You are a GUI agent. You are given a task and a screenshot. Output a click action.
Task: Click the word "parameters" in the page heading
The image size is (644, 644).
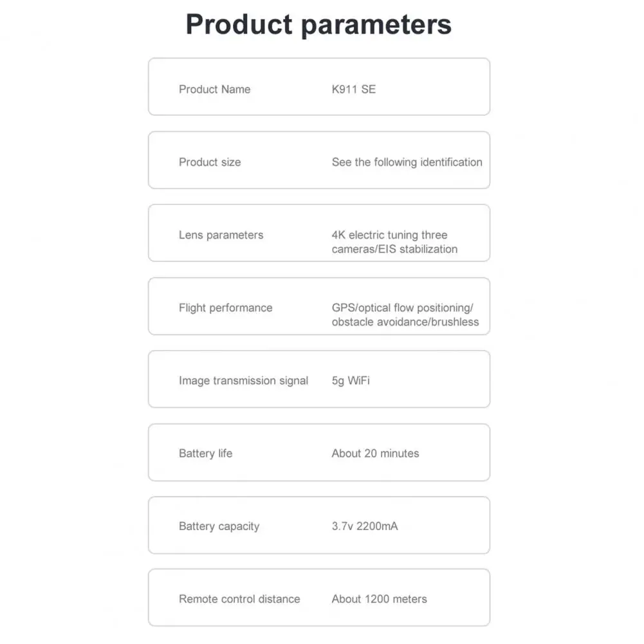(376, 24)
